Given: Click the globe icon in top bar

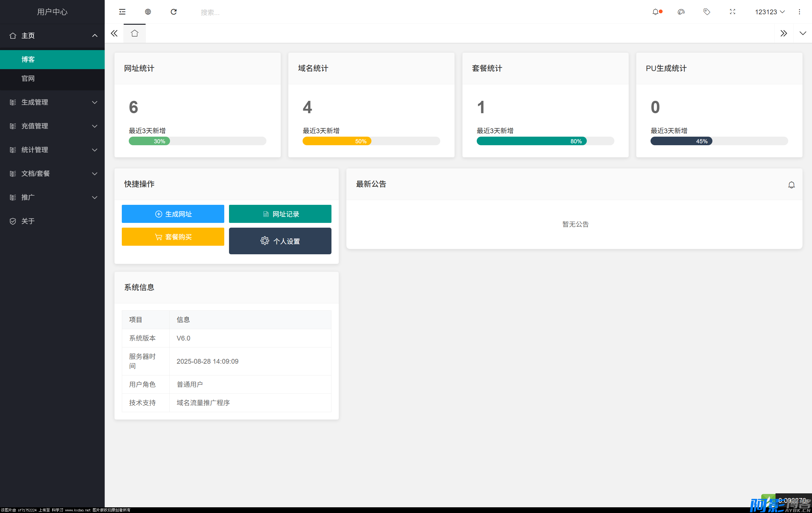Looking at the screenshot, I should [148, 12].
